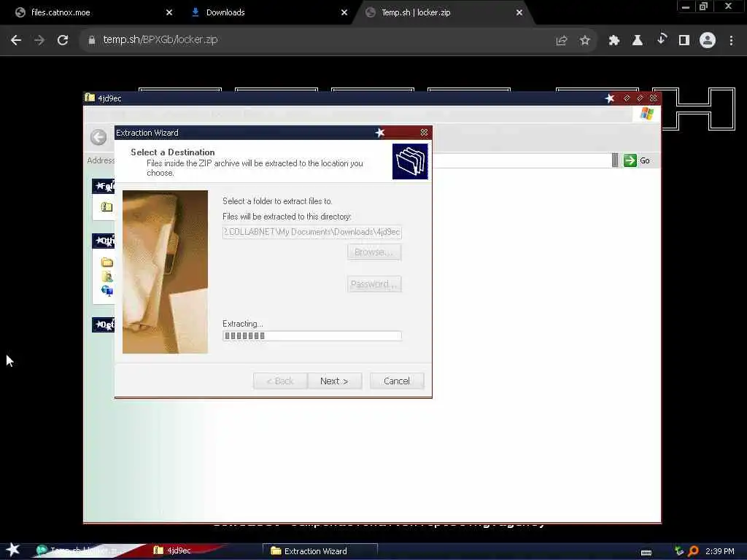Open yellow folder link in Other Places
Viewport: 747px width, 560px height.
[x=107, y=262]
